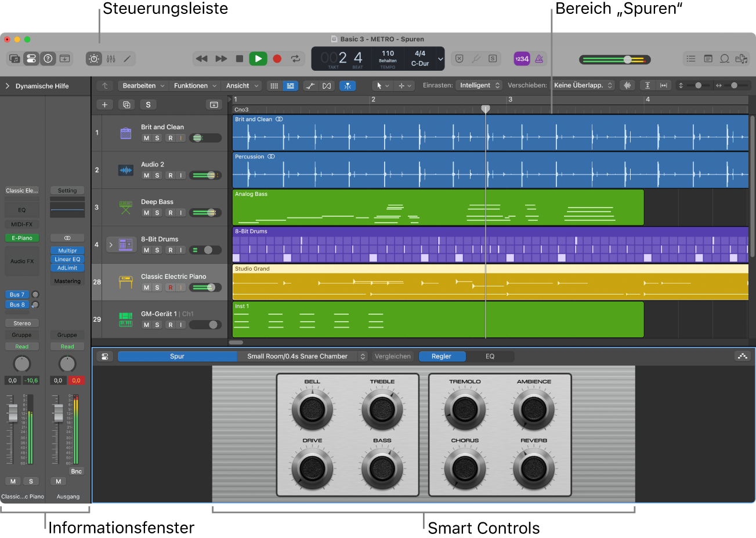Screen dimensions: 756x538
Task: Switch to grid view button in tracks menu bar
Action: click(x=274, y=86)
